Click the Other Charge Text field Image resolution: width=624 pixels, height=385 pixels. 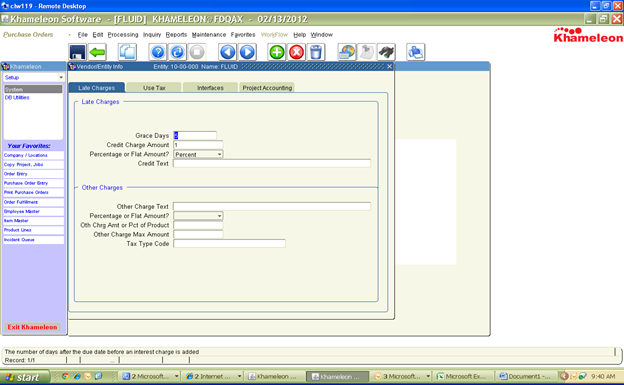coord(272,207)
